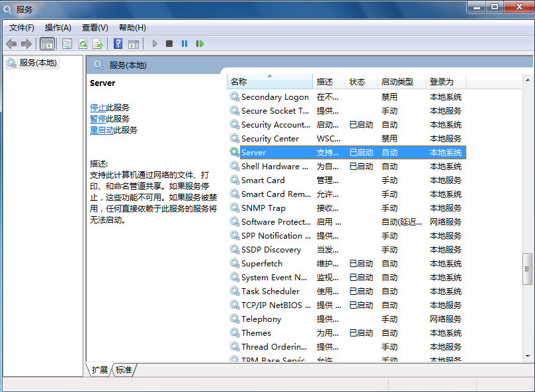Viewport: 535px width, 392px height.
Task: Open the Properties toolbar icon
Action: 67,44
